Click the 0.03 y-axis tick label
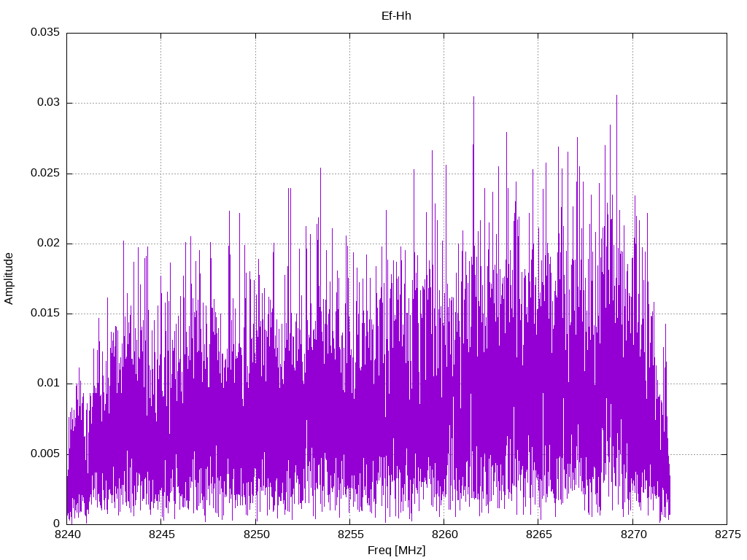This screenshot has height=560, width=747. click(x=49, y=102)
